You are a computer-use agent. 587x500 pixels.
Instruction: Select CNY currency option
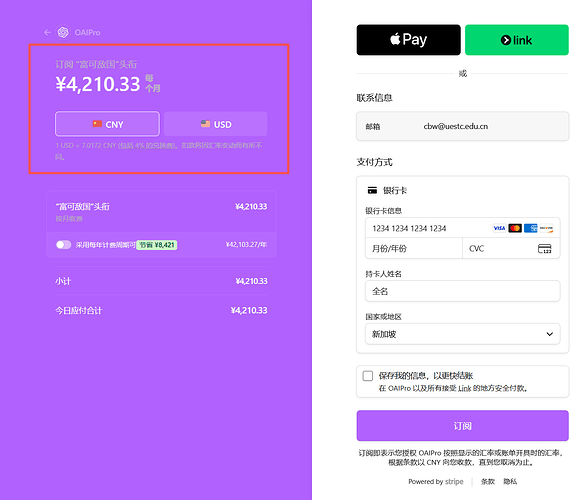coord(107,124)
